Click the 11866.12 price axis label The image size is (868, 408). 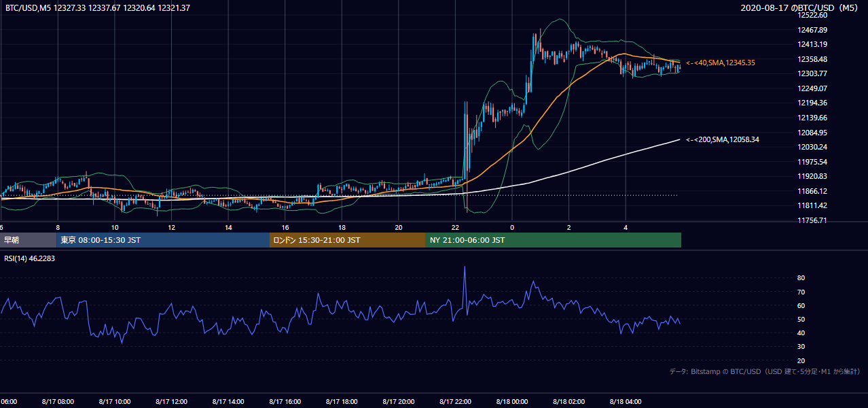(812, 191)
